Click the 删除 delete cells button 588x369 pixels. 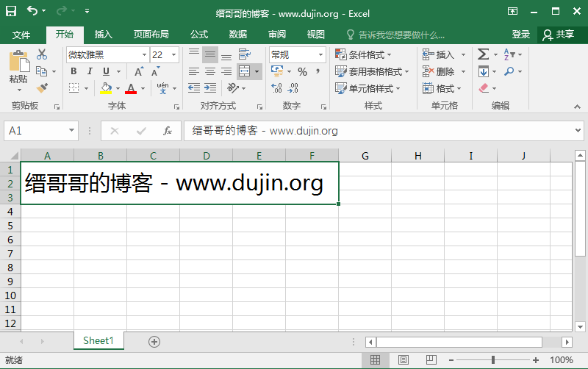(x=439, y=71)
